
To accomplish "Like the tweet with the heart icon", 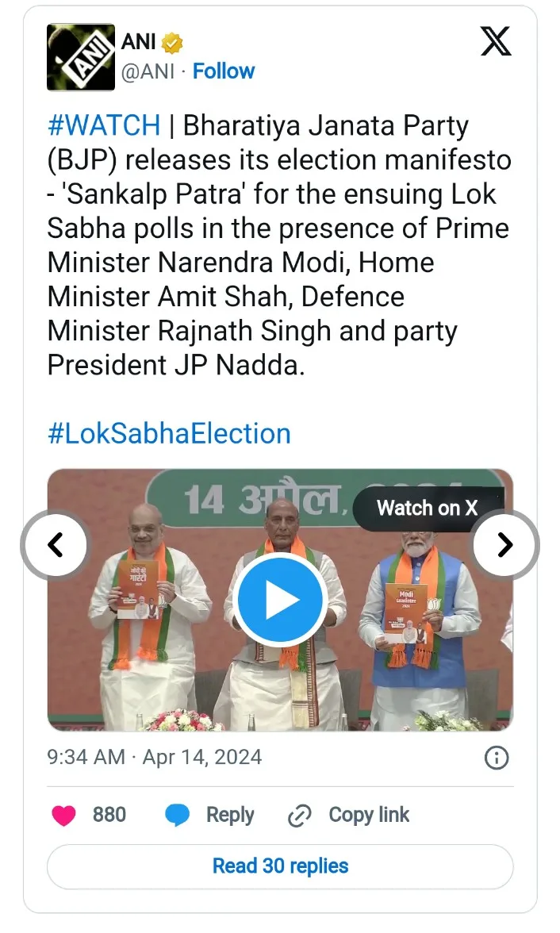I will coord(63,816).
